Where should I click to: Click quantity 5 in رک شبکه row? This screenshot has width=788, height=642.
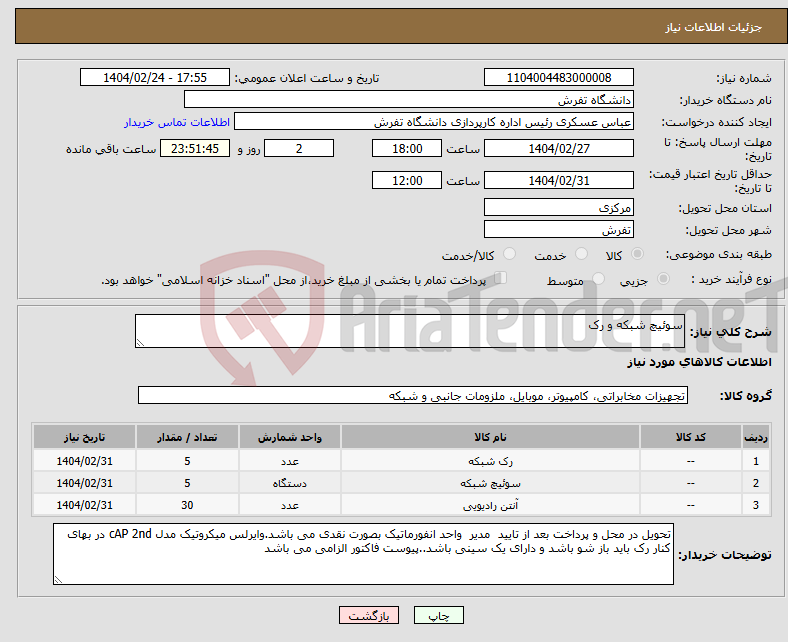(x=187, y=461)
